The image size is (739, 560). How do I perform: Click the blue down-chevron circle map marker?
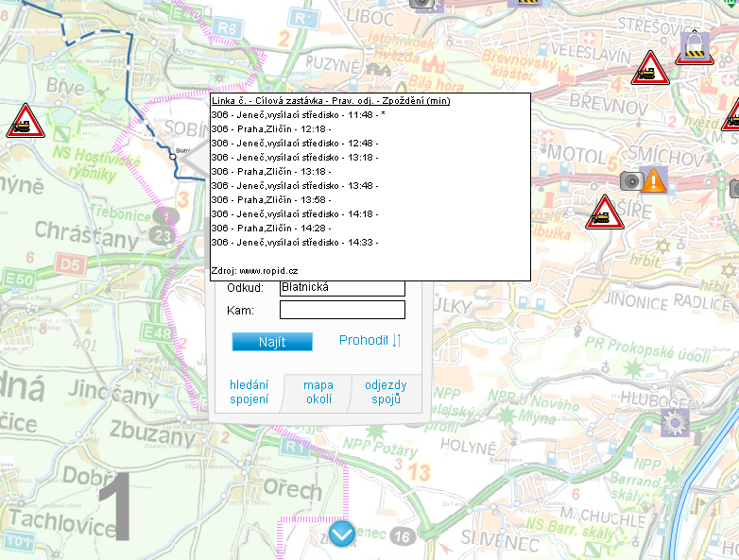tap(342, 535)
